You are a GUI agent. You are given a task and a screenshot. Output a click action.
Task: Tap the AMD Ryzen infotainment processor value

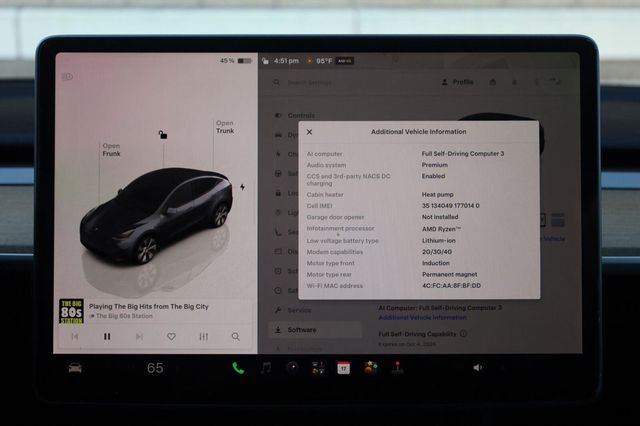pyautogui.click(x=441, y=229)
